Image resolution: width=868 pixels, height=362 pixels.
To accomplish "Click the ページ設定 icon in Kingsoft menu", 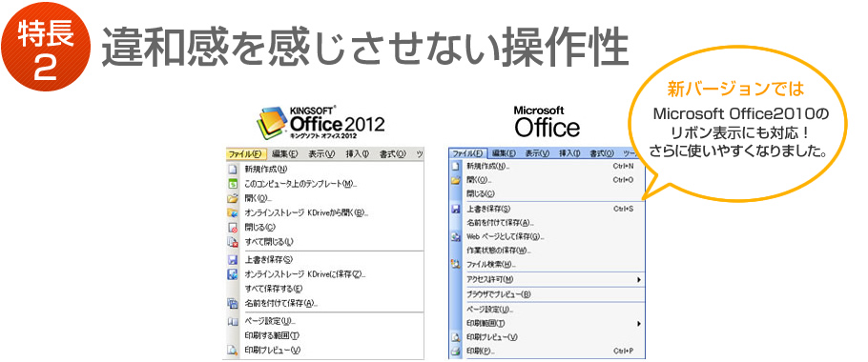I will (x=233, y=321).
